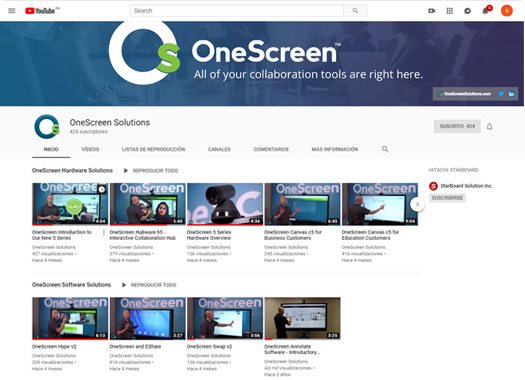This screenshot has height=380, width=525.
Task: Click the search magnifier button
Action: pyautogui.click(x=355, y=11)
